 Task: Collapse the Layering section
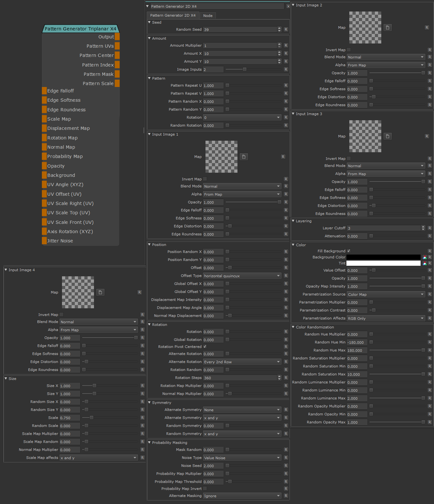coord(293,221)
